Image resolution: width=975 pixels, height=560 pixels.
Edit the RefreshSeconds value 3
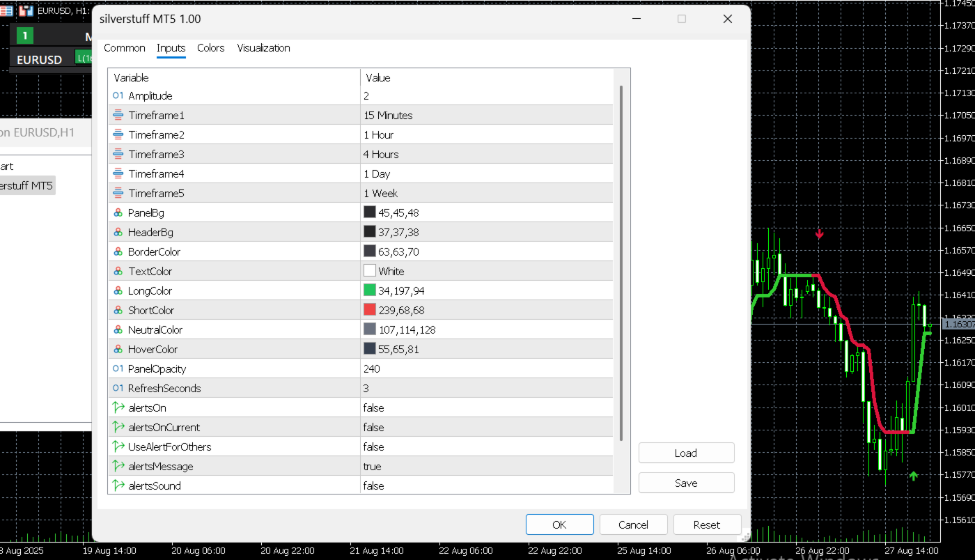pos(486,388)
